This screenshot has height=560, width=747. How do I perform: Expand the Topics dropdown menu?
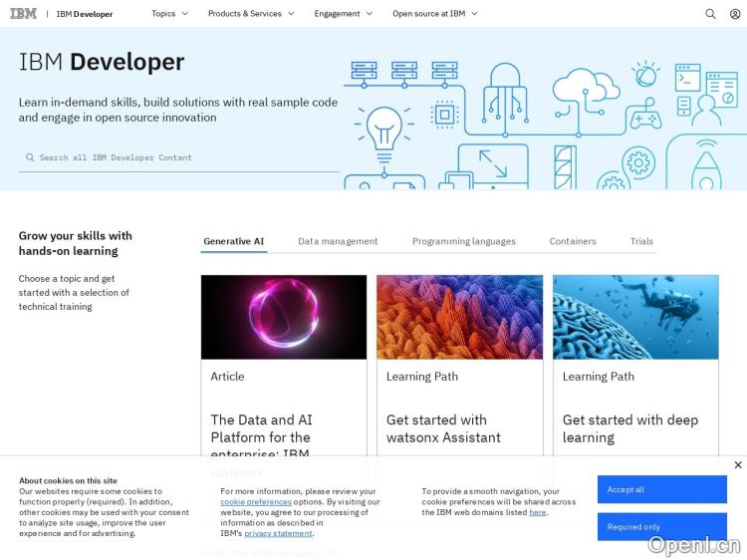click(x=168, y=14)
